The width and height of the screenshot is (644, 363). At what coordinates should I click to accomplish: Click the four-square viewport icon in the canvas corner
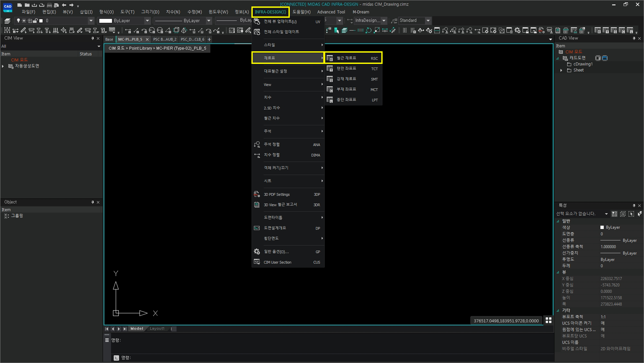(549, 320)
